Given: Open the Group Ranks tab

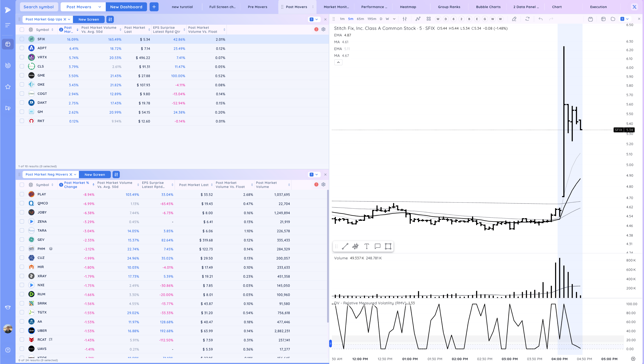Looking at the screenshot, I should [x=449, y=7].
